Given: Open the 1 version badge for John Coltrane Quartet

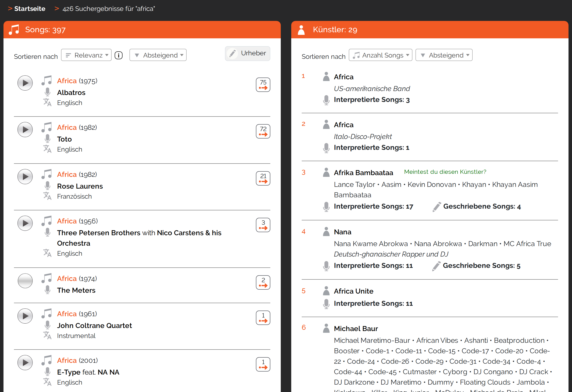Looking at the screenshot, I should (x=263, y=318).
